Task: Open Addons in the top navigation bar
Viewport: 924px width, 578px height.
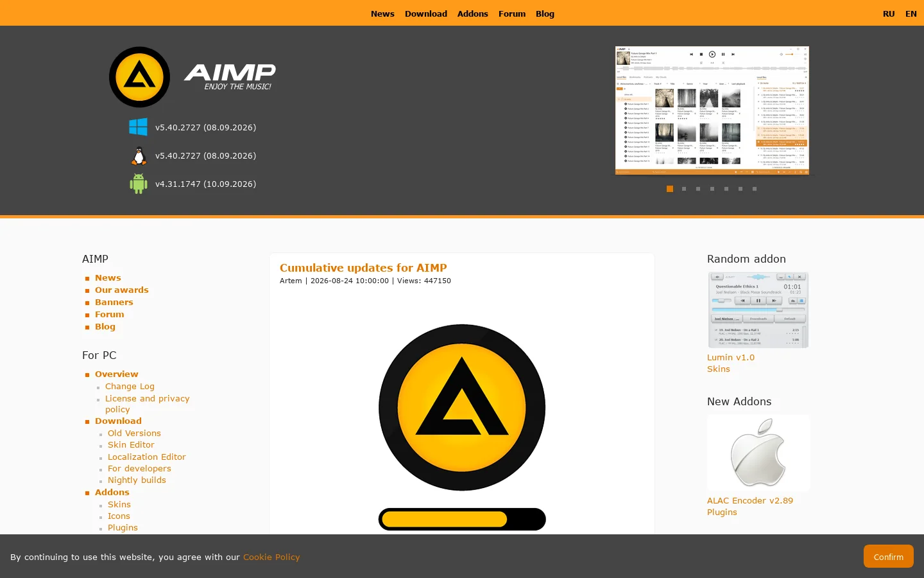Action: [x=473, y=13]
